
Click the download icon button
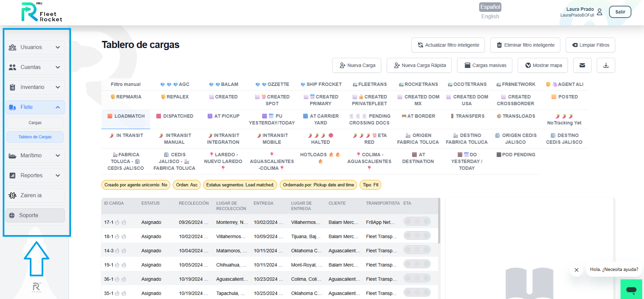(606, 65)
